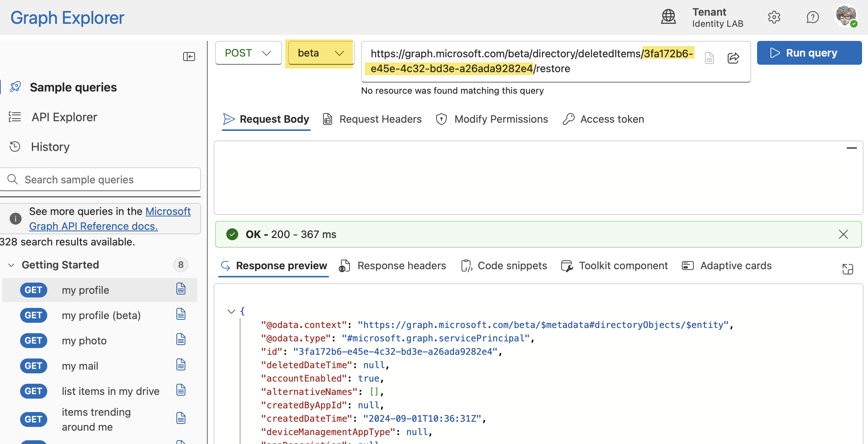Select the GET my profile (beta) query

pos(100,315)
